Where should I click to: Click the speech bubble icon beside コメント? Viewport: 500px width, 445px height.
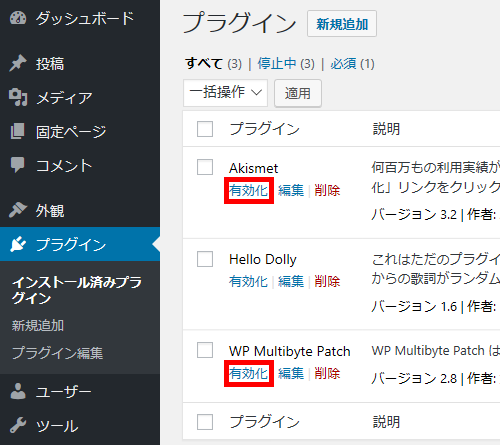pos(17,165)
